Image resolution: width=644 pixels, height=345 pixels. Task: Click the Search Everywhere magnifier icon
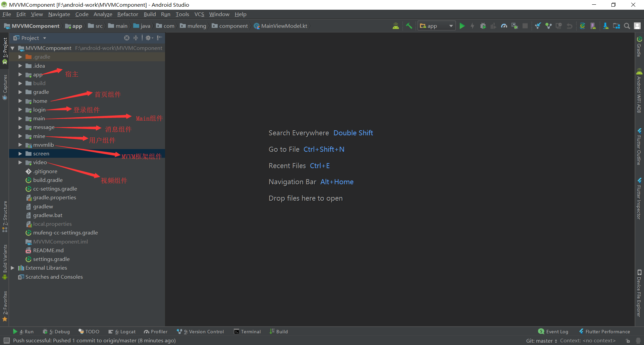(627, 26)
